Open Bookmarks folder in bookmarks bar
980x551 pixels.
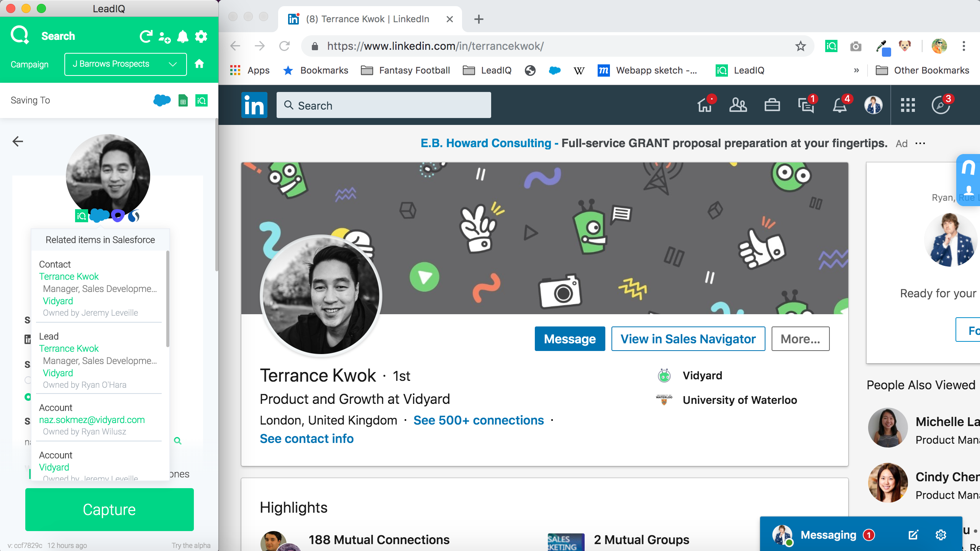[315, 71]
